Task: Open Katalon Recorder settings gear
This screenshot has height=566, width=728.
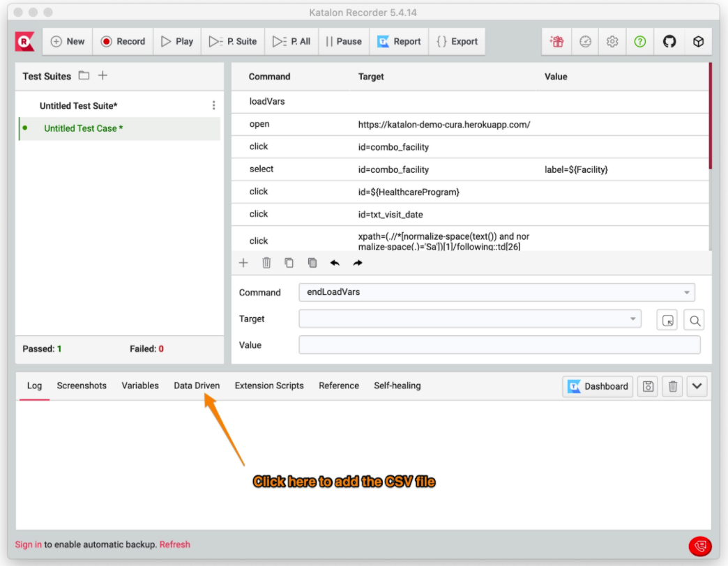Action: pos(612,41)
